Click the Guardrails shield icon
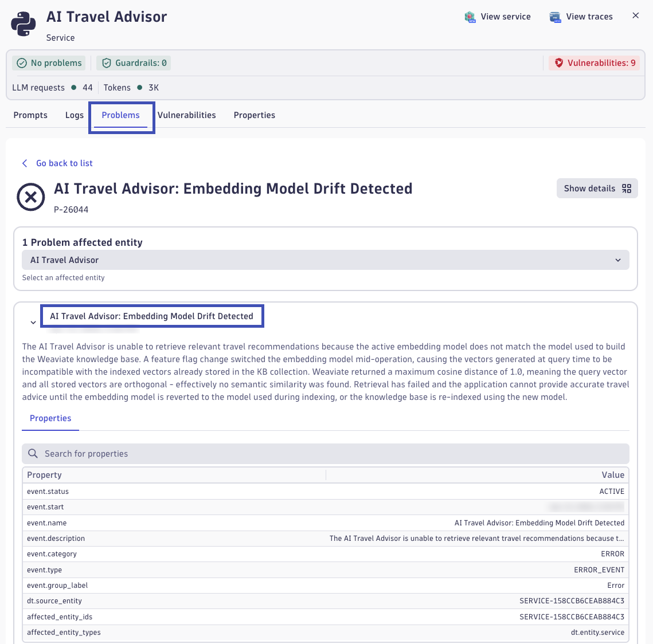 106,63
